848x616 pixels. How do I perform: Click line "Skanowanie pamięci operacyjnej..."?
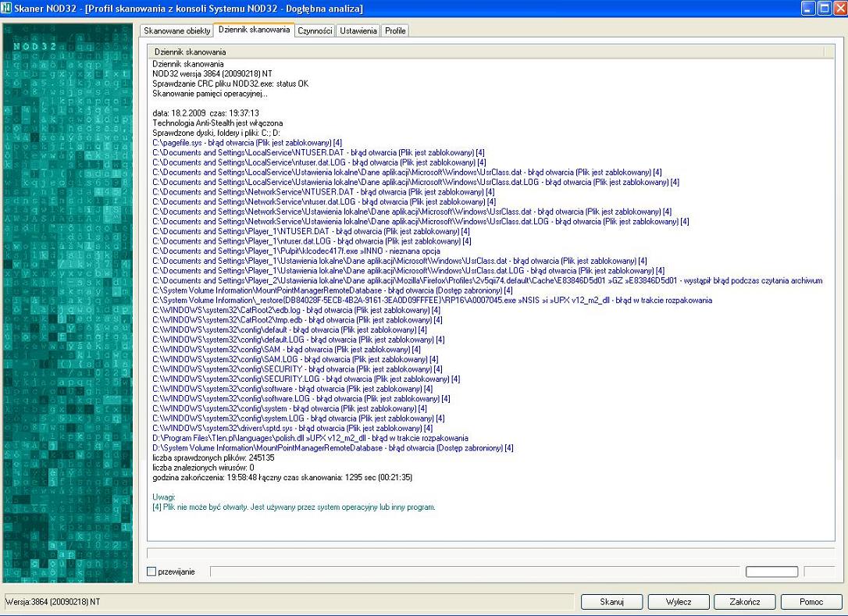tap(210, 94)
